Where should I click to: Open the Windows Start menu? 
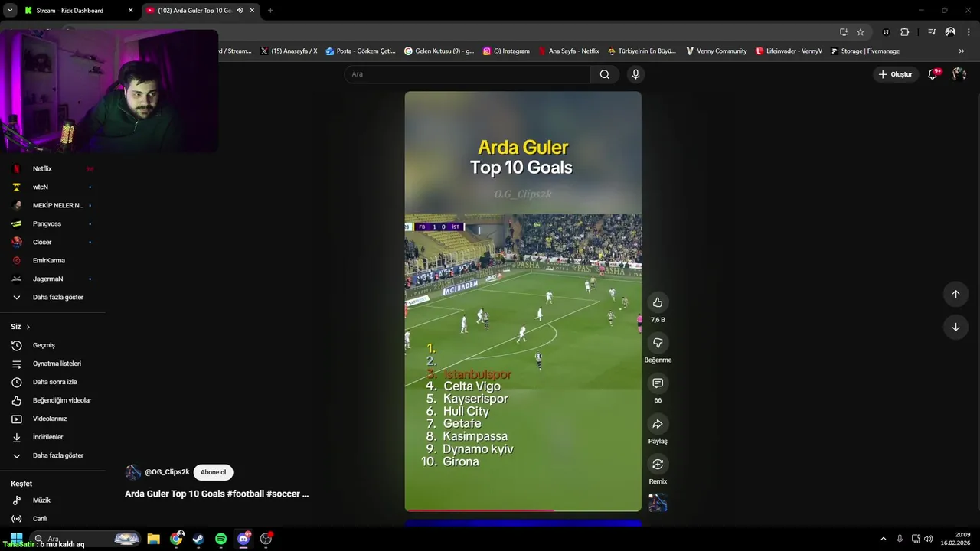coord(16,539)
